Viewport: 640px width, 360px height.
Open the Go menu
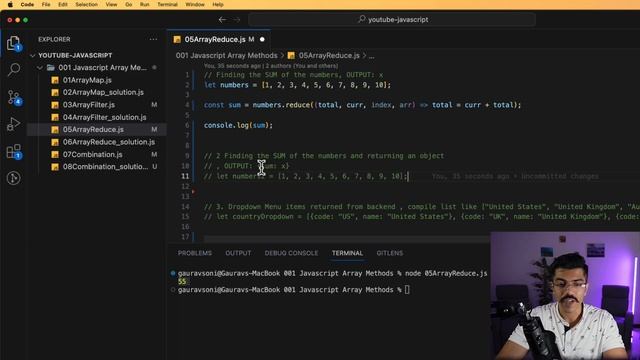click(x=129, y=4)
